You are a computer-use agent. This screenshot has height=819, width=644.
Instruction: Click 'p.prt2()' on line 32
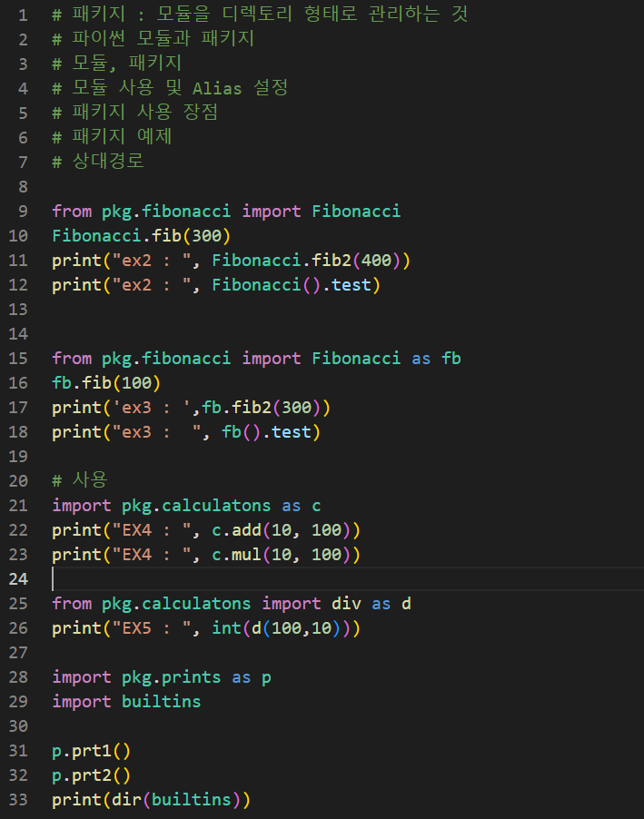pyautogui.click(x=92, y=775)
